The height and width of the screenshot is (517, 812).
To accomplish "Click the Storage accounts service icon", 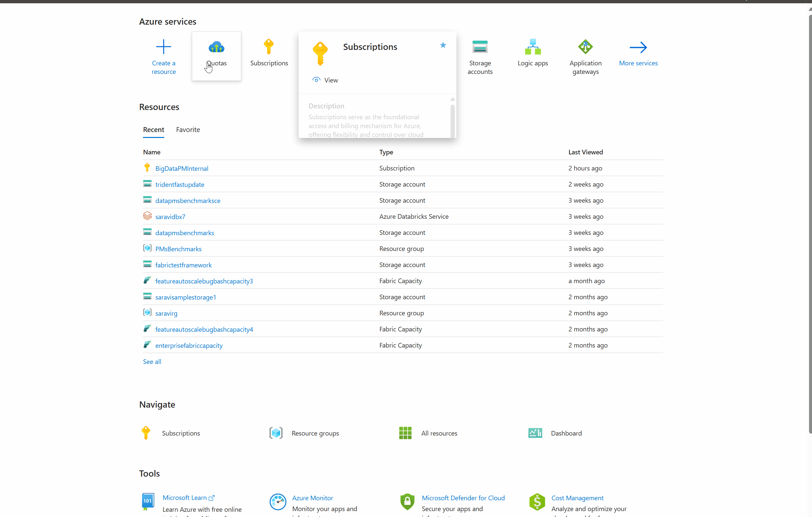I will click(479, 47).
